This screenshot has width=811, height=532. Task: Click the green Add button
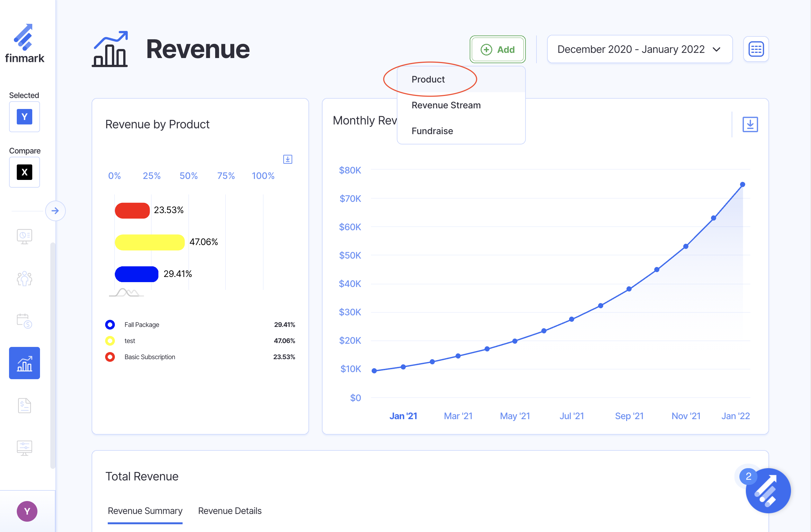497,50
